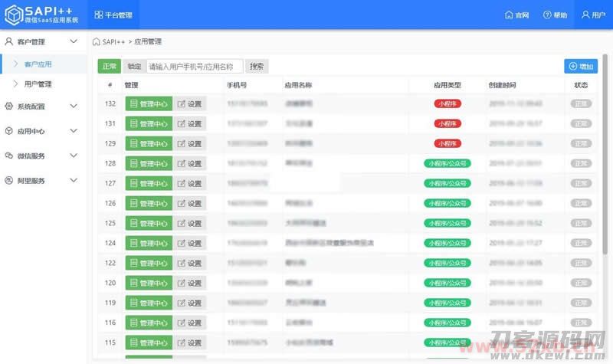Select the 客户应用 submenu item

(44, 64)
